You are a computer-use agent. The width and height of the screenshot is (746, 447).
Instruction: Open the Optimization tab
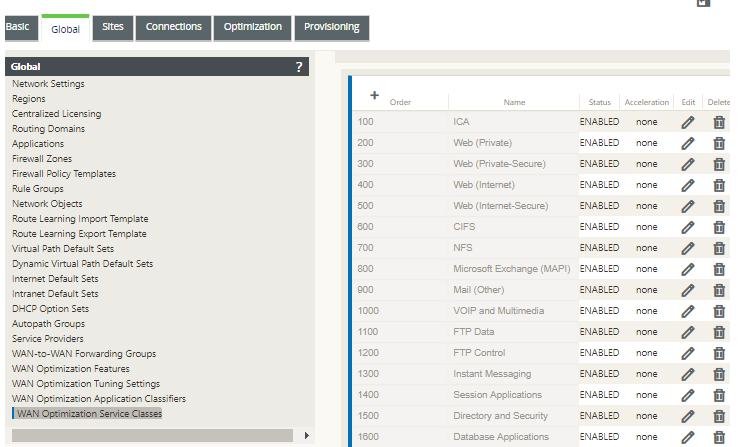[253, 27]
